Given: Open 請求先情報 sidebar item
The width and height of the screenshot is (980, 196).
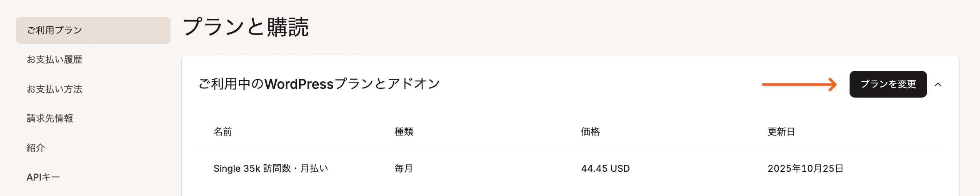Looking at the screenshot, I should coord(50,118).
